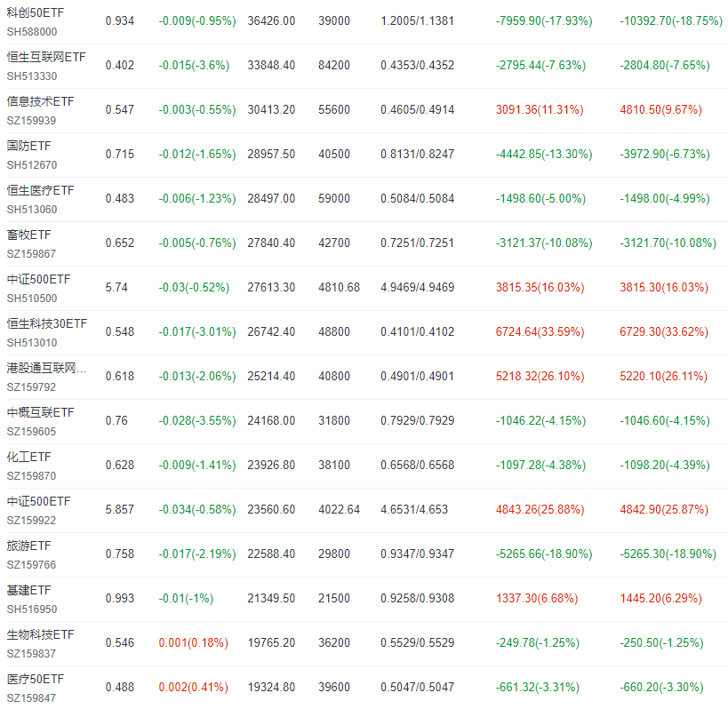Click price 0.934 in 科创50ETF row
This screenshot has height=709, width=728.
click(x=120, y=21)
